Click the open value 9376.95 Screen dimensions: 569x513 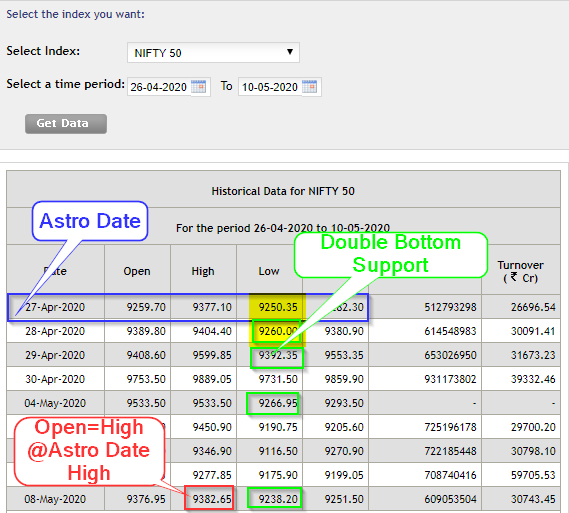146,499
